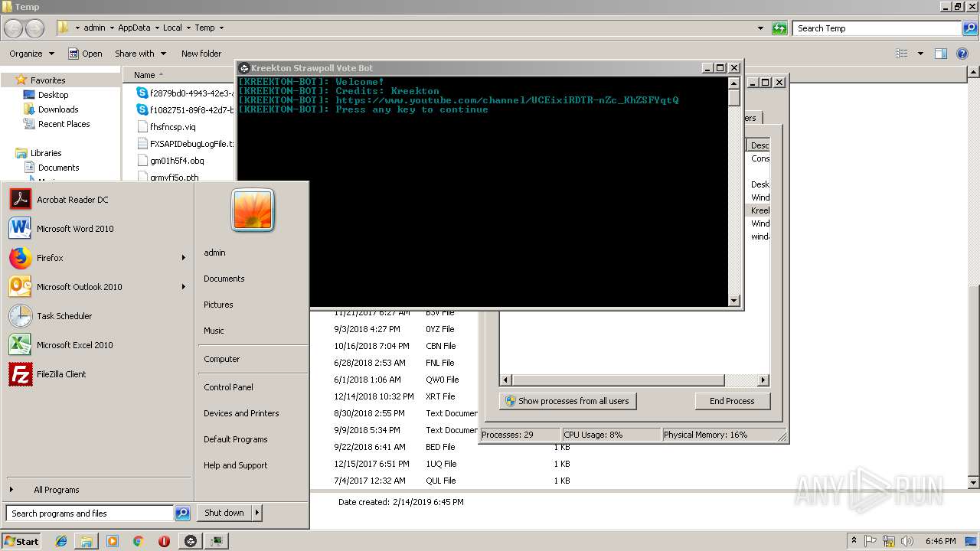Click the Change your view icon
This screenshot has width=980, height=551.
tap(902, 54)
